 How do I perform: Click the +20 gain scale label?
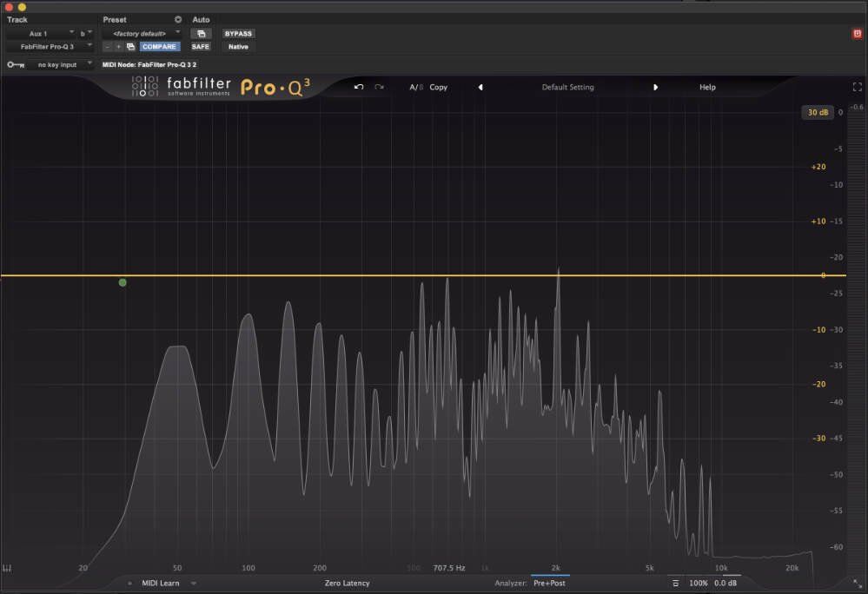pyautogui.click(x=818, y=167)
